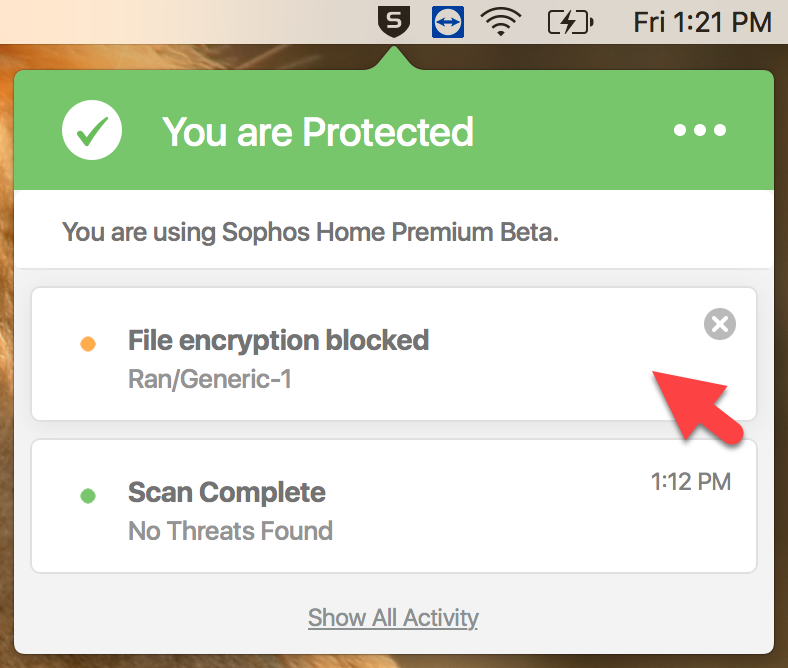
Task: Click the Ran/Generic-1 threat name
Action: coord(210,379)
